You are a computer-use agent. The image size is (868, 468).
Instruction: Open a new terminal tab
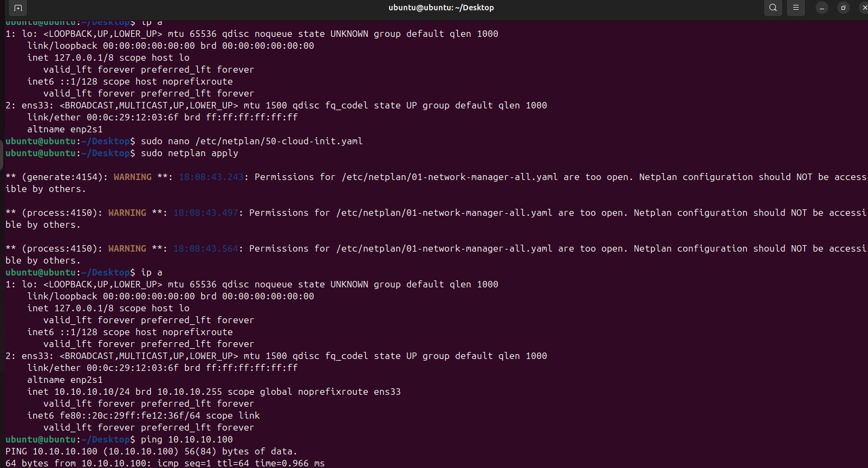pyautogui.click(x=18, y=8)
